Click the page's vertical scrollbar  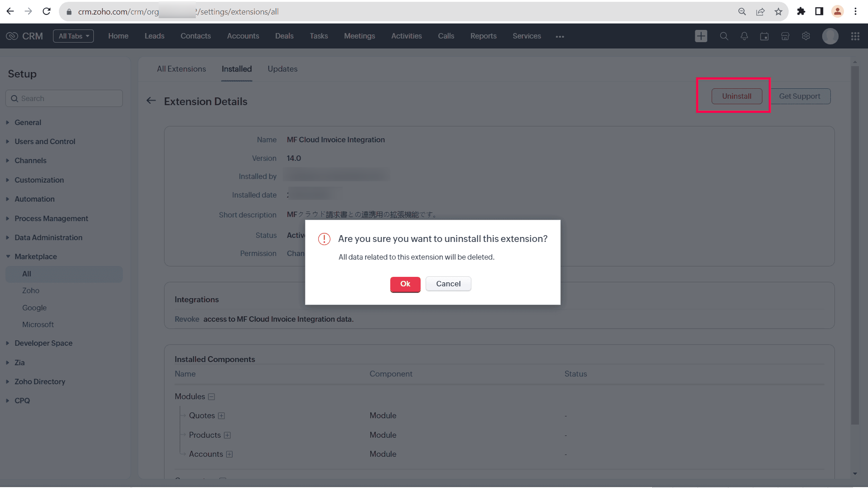855,245
